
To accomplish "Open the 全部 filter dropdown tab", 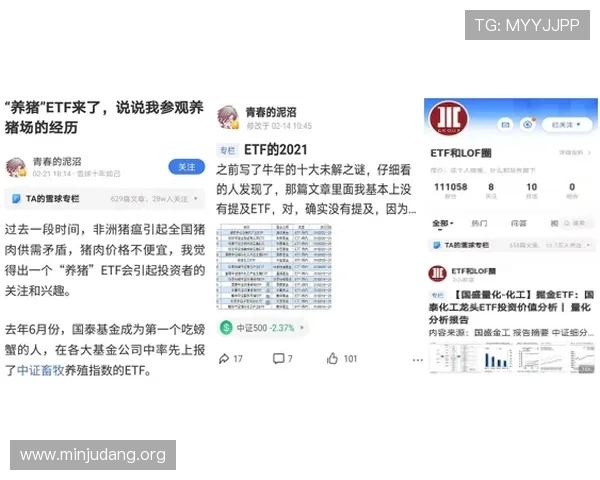I will click(443, 224).
